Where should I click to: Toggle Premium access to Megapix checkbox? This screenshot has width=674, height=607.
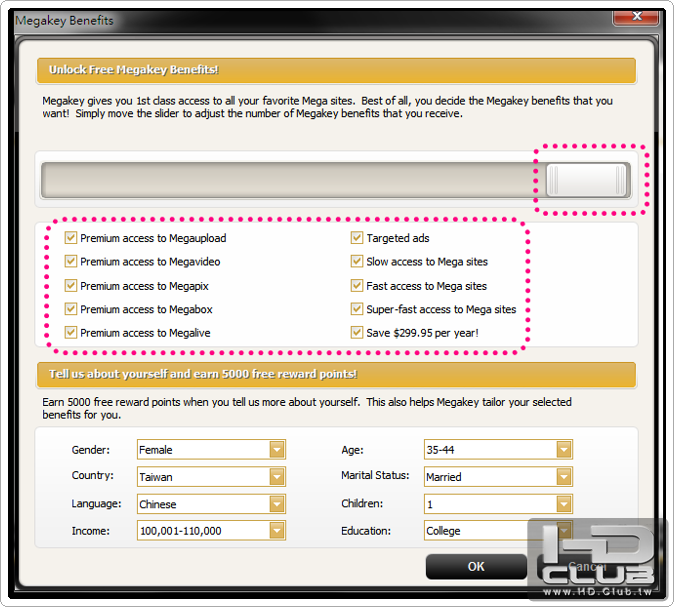tap(70, 285)
